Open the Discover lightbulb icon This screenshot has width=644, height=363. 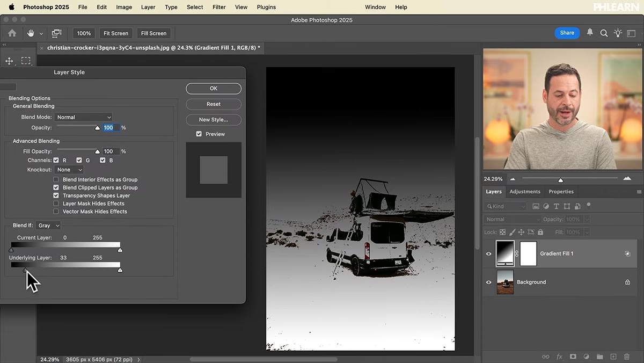point(618,33)
